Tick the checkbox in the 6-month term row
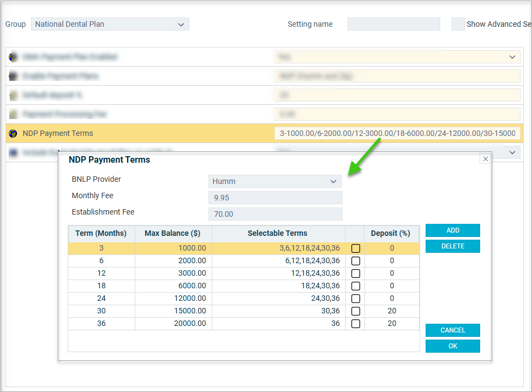The image size is (532, 392). coord(356,261)
